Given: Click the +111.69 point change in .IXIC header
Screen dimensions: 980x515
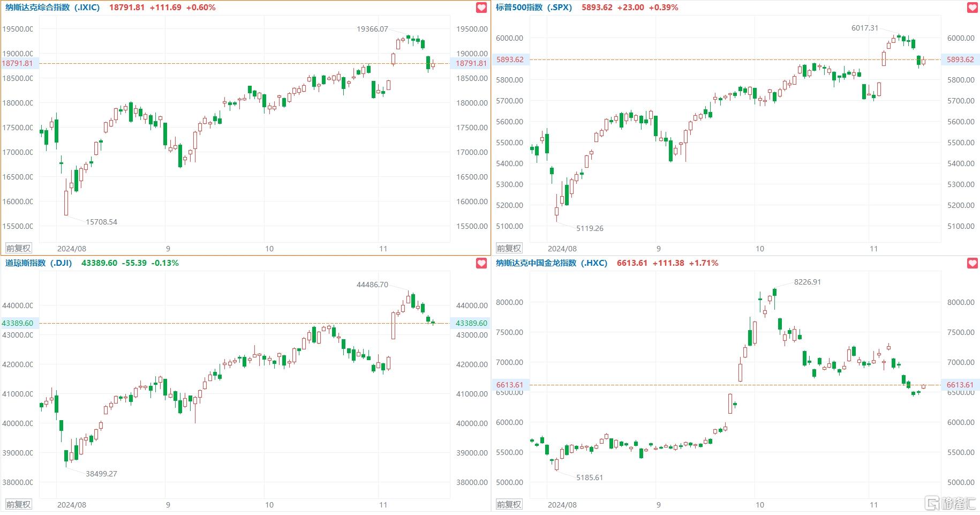Looking at the screenshot, I should (x=165, y=8).
